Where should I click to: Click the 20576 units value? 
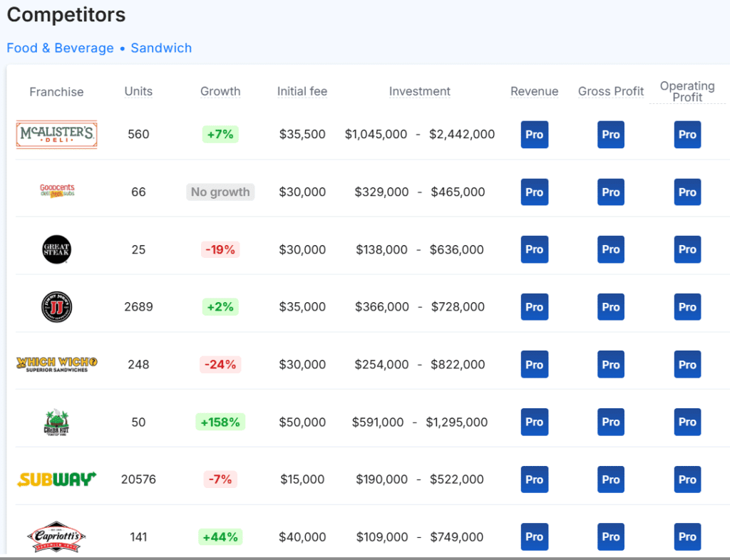tap(138, 479)
